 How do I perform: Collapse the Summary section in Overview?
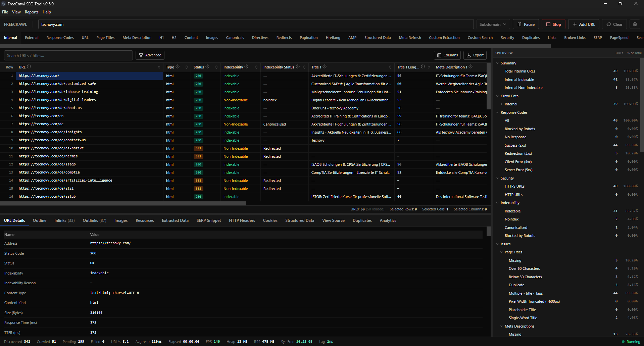[497, 63]
